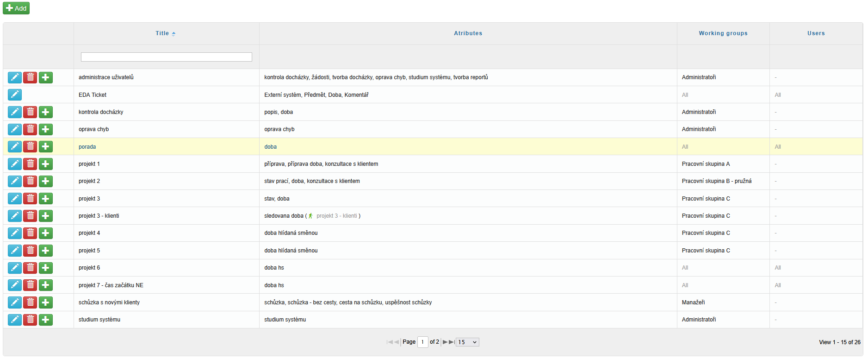
Task: Delete the kontrola docházky row
Action: coord(30,112)
